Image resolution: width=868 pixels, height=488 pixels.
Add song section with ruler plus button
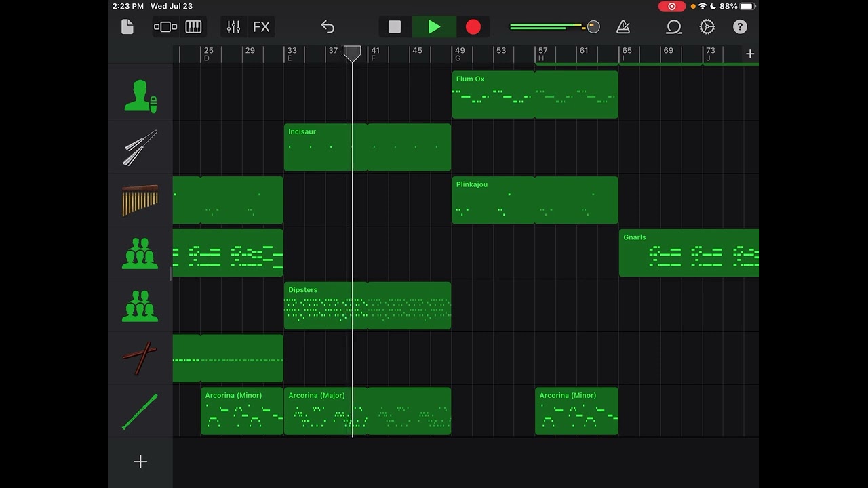point(750,54)
